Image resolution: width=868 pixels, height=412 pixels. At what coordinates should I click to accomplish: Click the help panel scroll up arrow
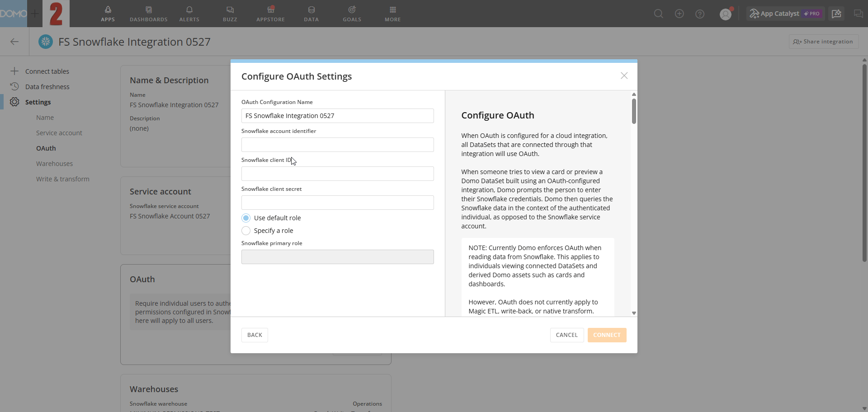pyautogui.click(x=634, y=94)
